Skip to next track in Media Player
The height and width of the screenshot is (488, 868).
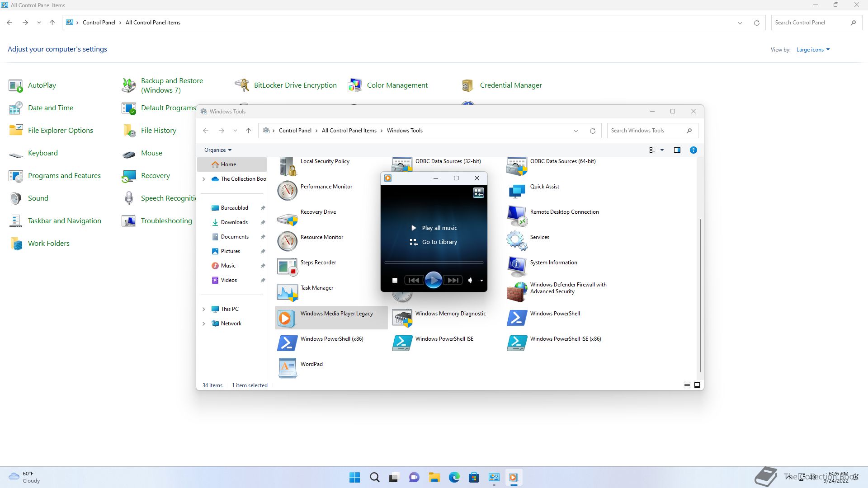pyautogui.click(x=453, y=281)
